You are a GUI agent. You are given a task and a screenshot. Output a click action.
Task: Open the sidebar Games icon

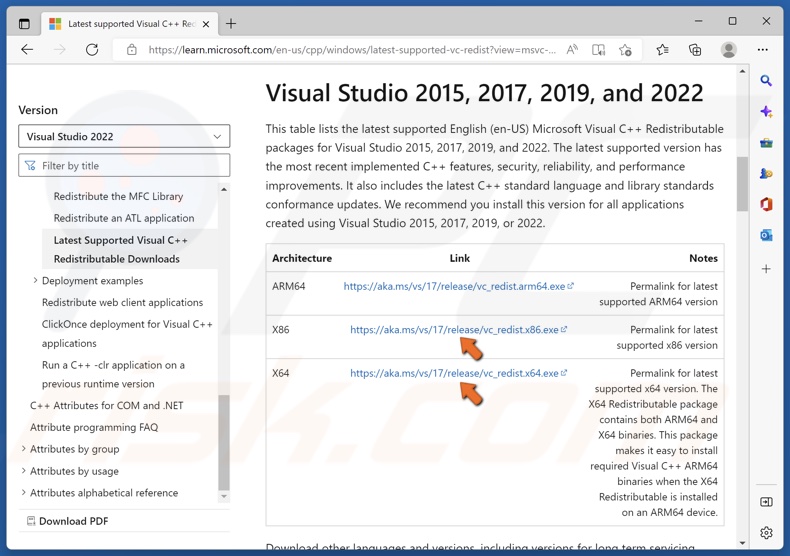pyautogui.click(x=766, y=174)
